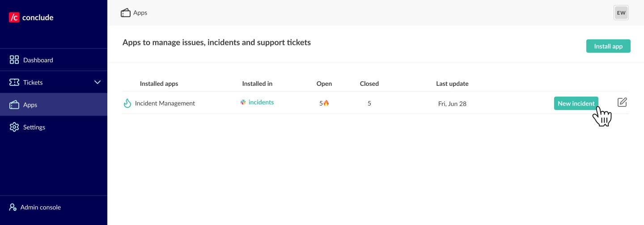Click the edit pencil icon for Incident Management
Screen dimensions: 644x225
(x=622, y=102)
